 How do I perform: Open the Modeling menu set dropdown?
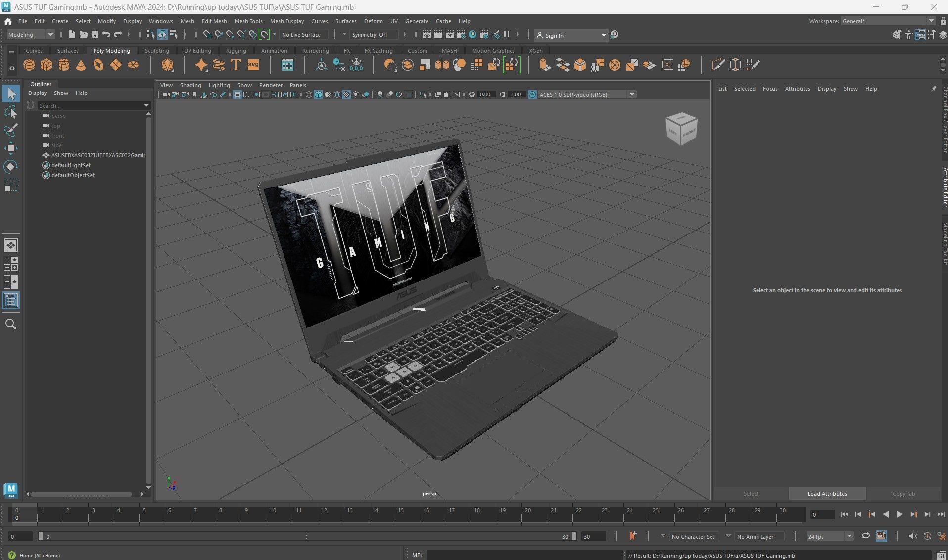tap(31, 35)
